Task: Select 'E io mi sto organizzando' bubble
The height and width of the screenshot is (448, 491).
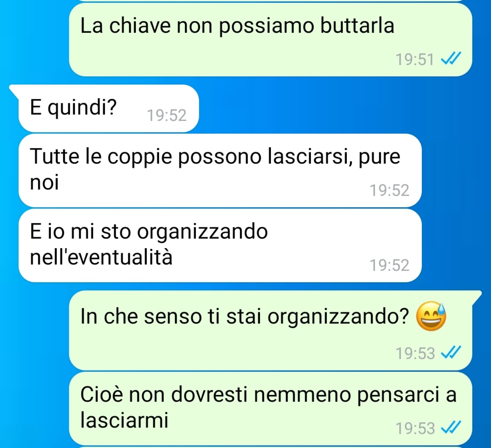Action: (x=220, y=245)
